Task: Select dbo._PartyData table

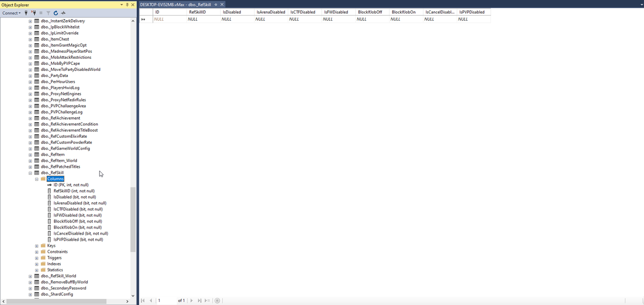Action: pyautogui.click(x=54, y=75)
